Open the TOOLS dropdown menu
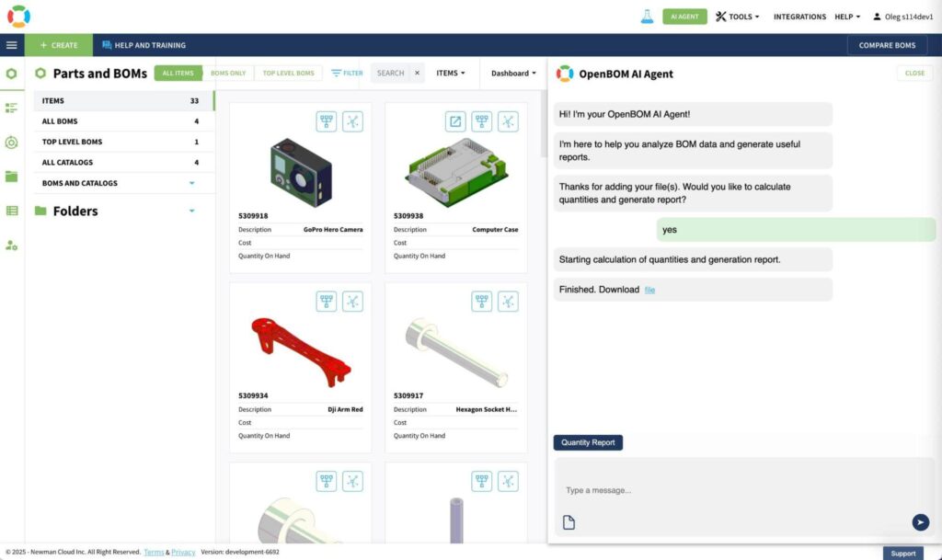This screenshot has width=942, height=560. [737, 17]
